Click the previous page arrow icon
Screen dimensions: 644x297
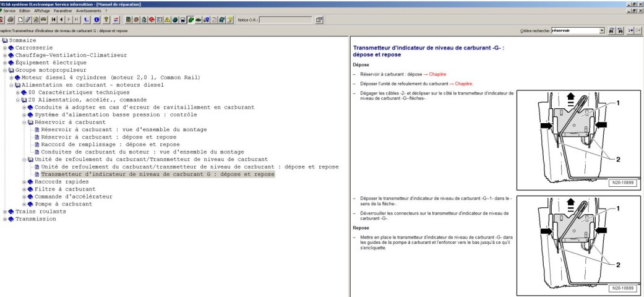pos(61,20)
